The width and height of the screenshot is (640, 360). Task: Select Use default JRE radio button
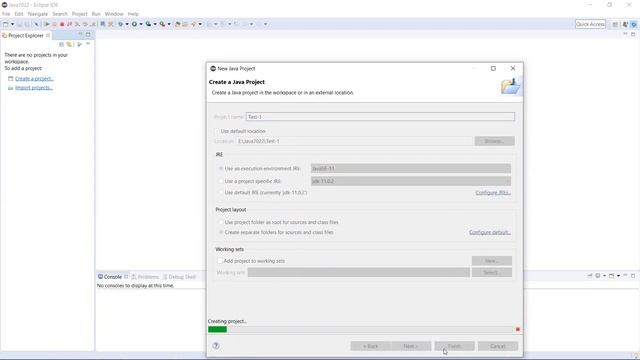pyautogui.click(x=221, y=192)
